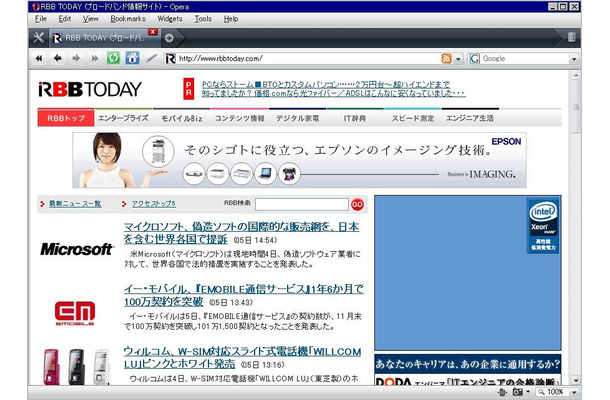
Task: Select the RBBトップ navigation tab
Action: pyautogui.click(x=66, y=118)
